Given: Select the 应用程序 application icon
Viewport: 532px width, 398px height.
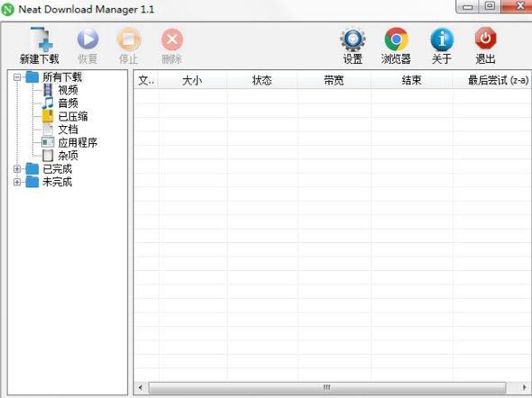Looking at the screenshot, I should pyautogui.click(x=48, y=142).
